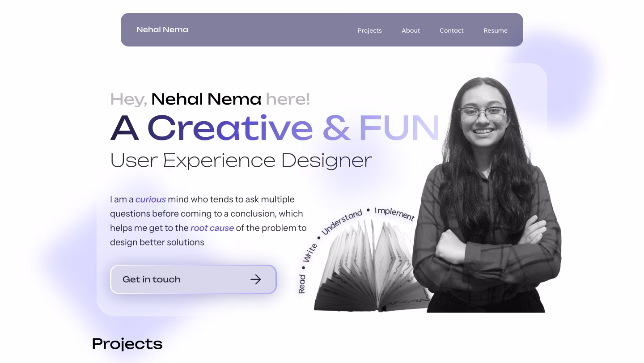Open the Projects nav link

point(369,30)
